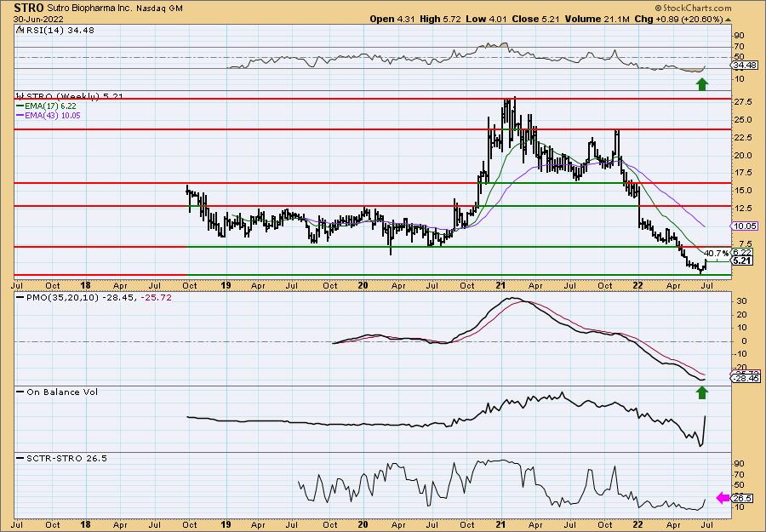Click the Nasdaq GM exchange label

(x=160, y=9)
